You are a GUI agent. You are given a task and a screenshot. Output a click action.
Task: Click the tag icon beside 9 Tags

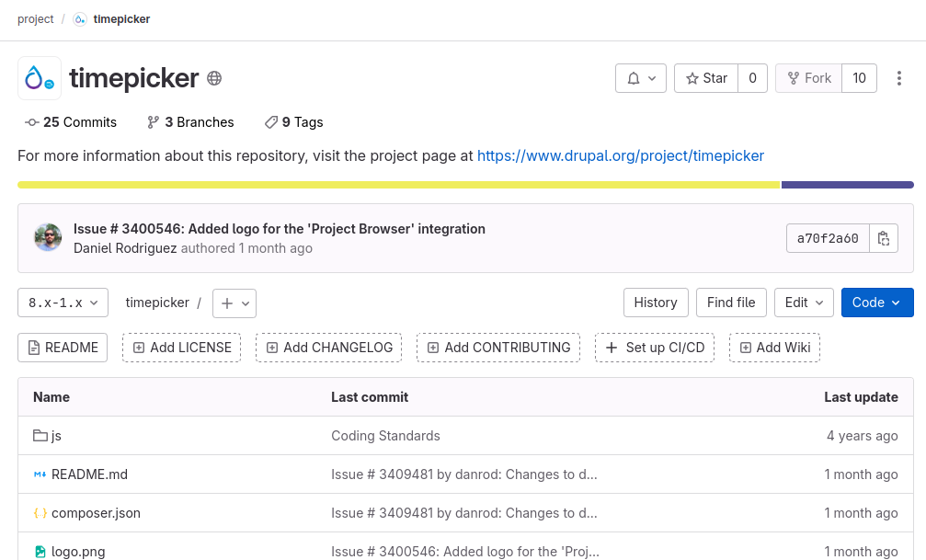coord(271,122)
